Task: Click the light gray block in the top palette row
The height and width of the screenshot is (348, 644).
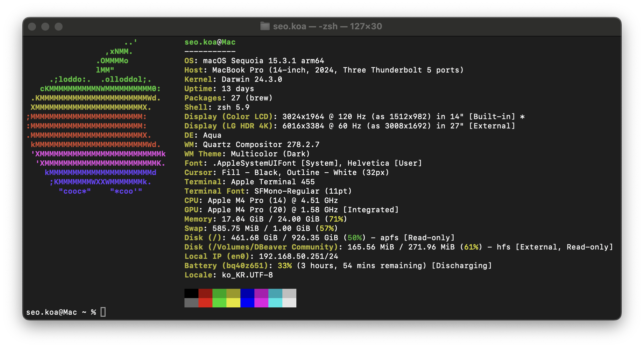Action: tap(289, 293)
